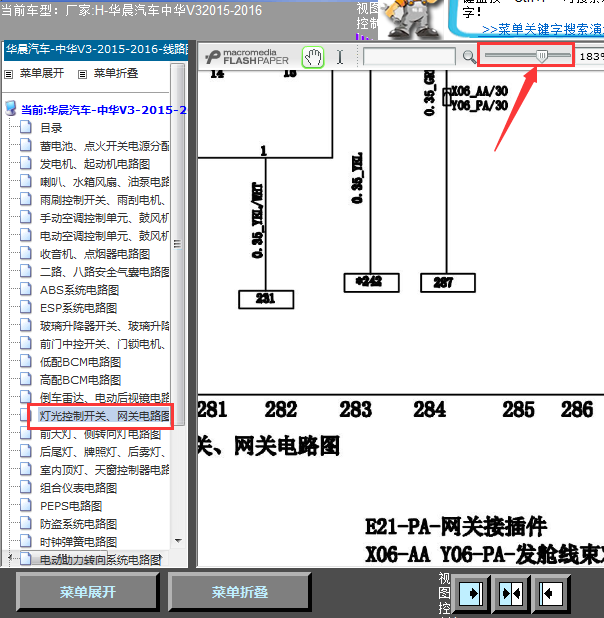Open 倒车雷达、电动后视镜电路 entry
This screenshot has width=604, height=618.
pyautogui.click(x=104, y=398)
